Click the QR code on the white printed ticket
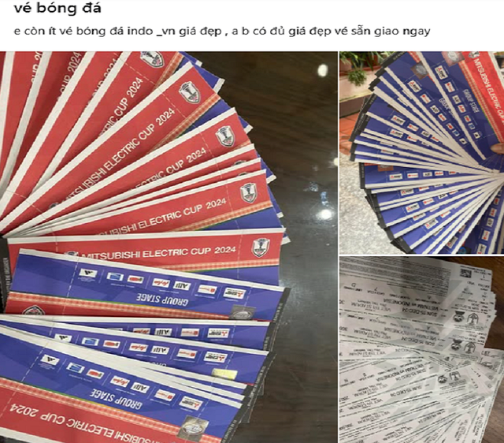Screen dimensions: 504x443 467,274
